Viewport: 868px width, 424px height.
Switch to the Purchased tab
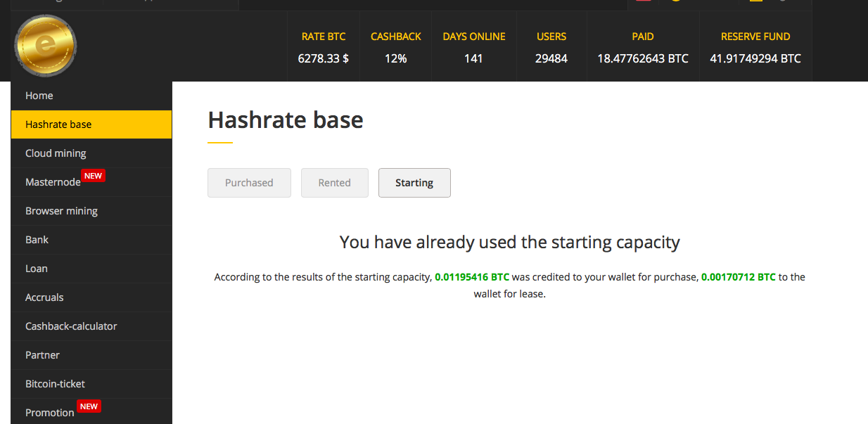pos(249,183)
